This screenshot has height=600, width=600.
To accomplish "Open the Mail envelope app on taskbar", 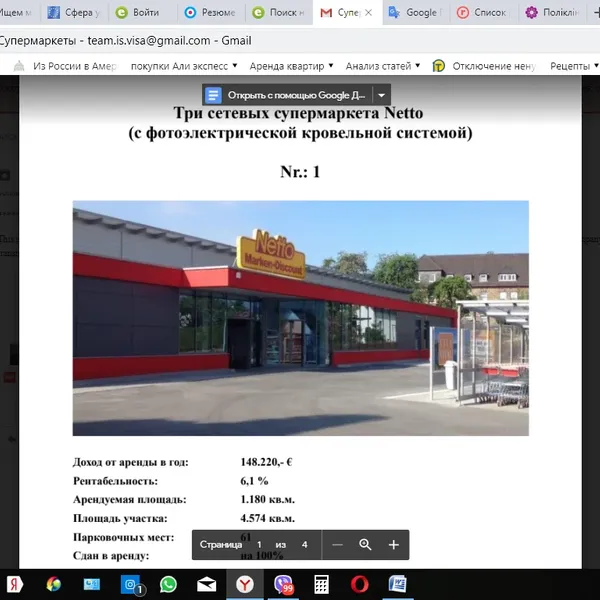I will [x=207, y=585].
